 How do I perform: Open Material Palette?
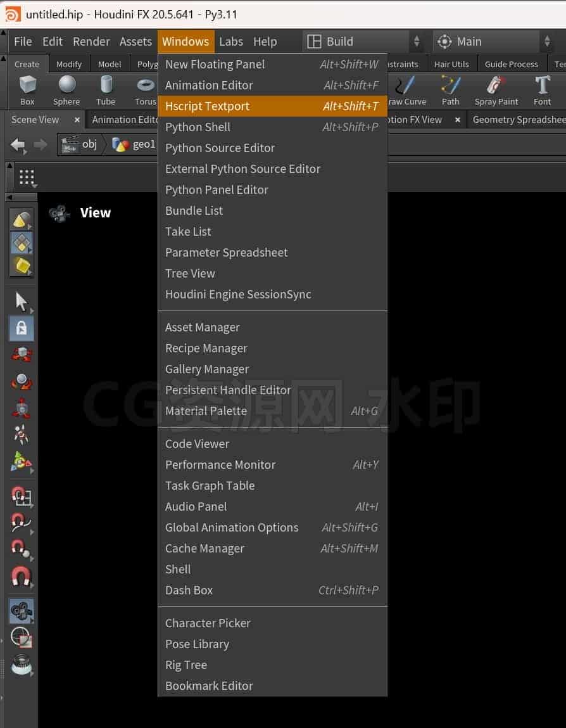click(273, 411)
